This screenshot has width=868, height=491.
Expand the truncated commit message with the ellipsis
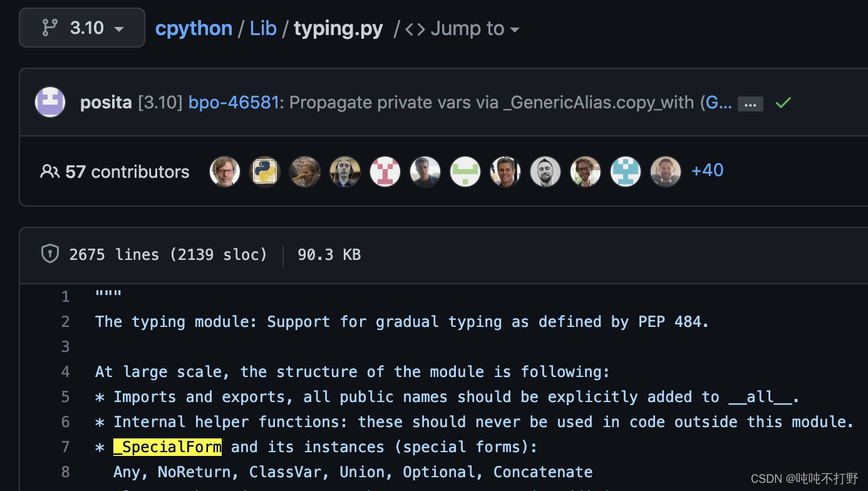(750, 104)
